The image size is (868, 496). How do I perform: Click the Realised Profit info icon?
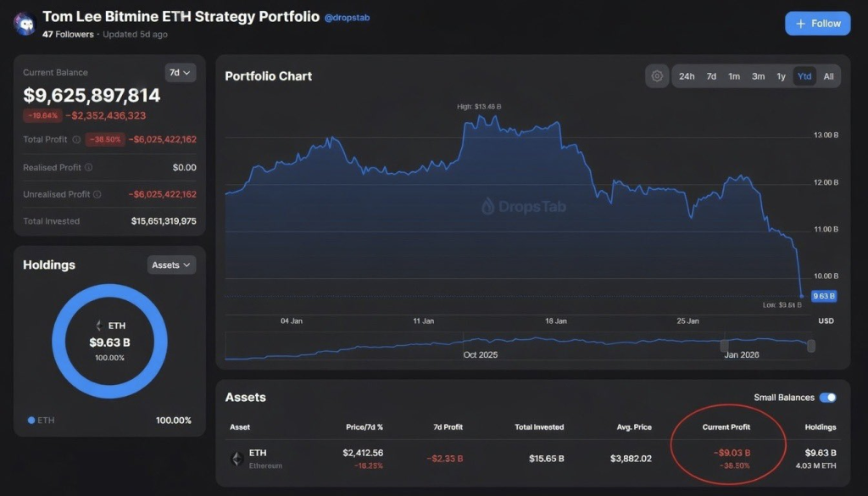87,167
